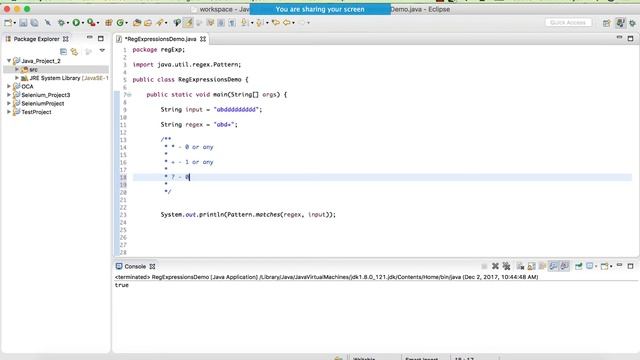Open dropdown next to Run button

tap(83, 23)
